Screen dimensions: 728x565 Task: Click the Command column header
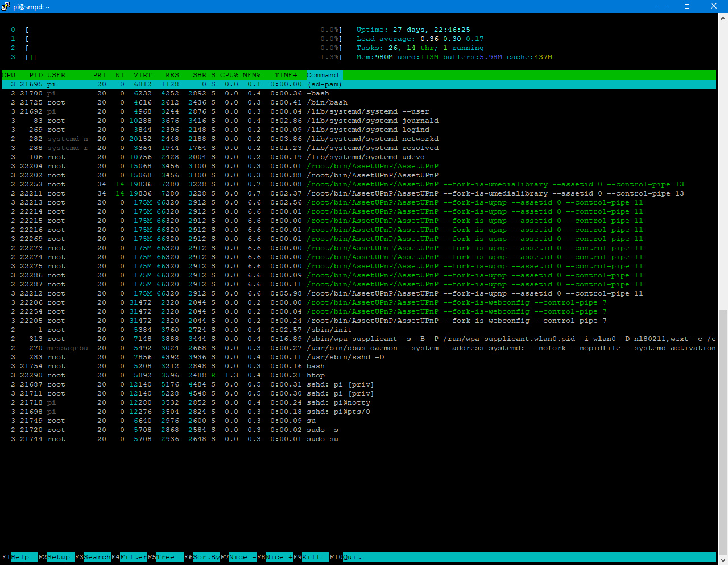click(322, 75)
